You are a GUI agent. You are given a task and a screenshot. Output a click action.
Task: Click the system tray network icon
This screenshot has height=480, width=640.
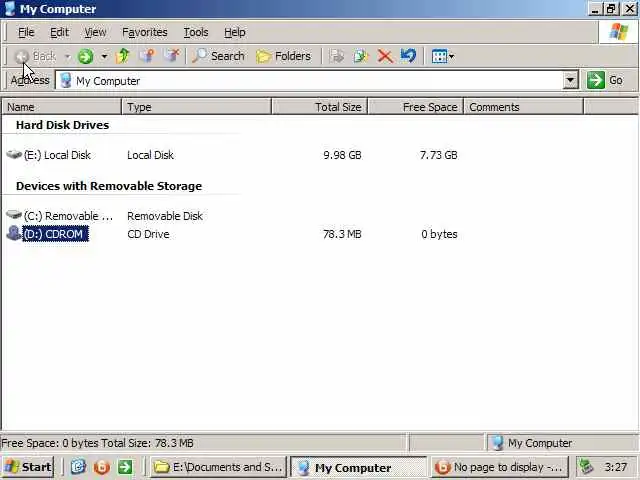(587, 467)
